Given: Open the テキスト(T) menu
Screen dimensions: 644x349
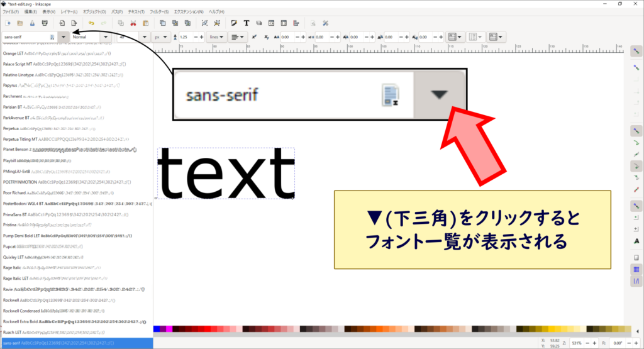Looking at the screenshot, I should point(136,12).
